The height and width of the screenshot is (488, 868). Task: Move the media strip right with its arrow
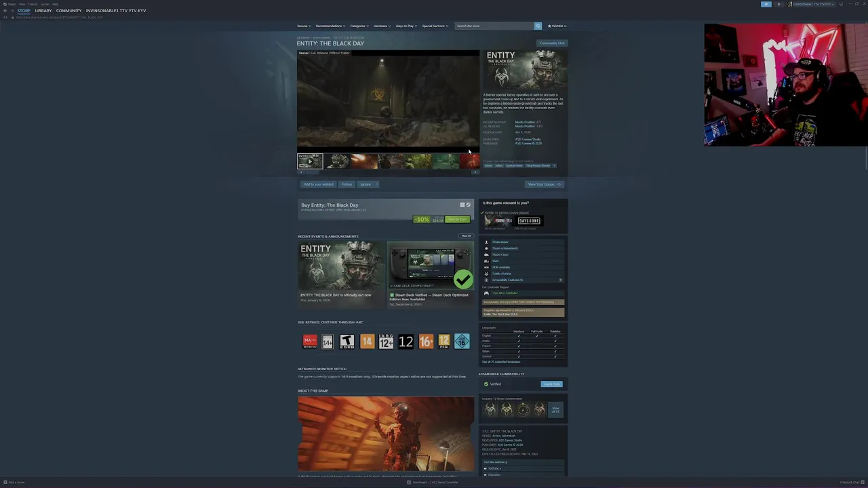(475, 172)
